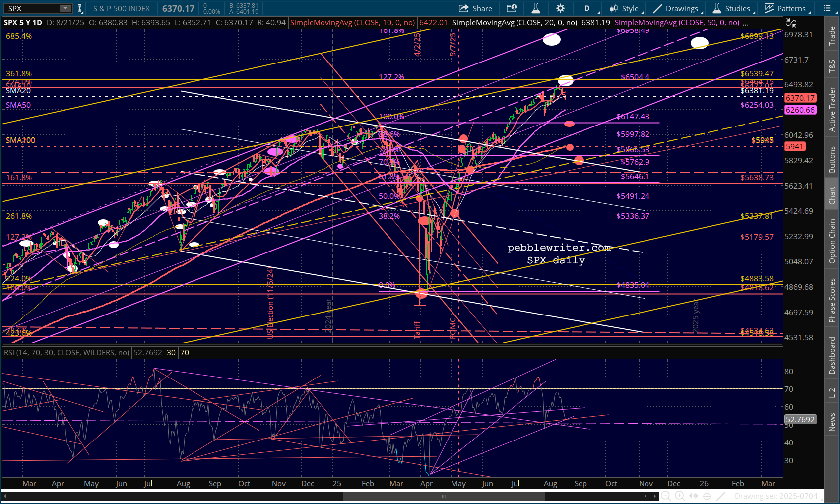Open the Studies menu
Screen dimensions: 840x504
[x=732, y=8]
